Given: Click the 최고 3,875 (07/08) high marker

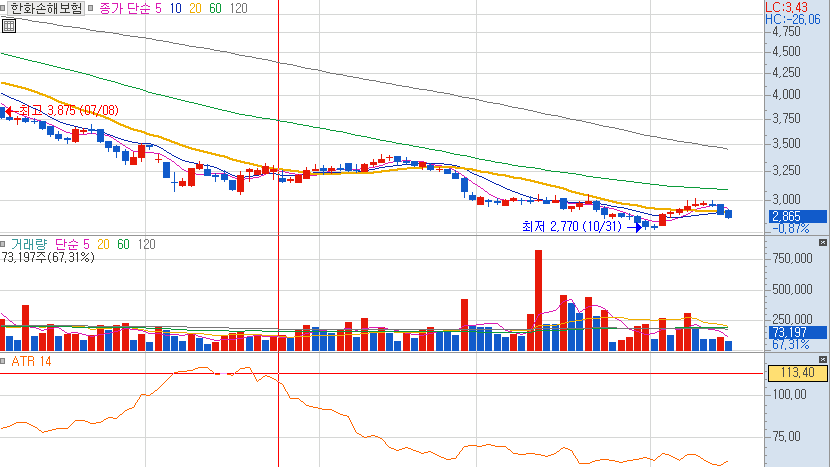Looking at the screenshot, I should pos(62,111).
